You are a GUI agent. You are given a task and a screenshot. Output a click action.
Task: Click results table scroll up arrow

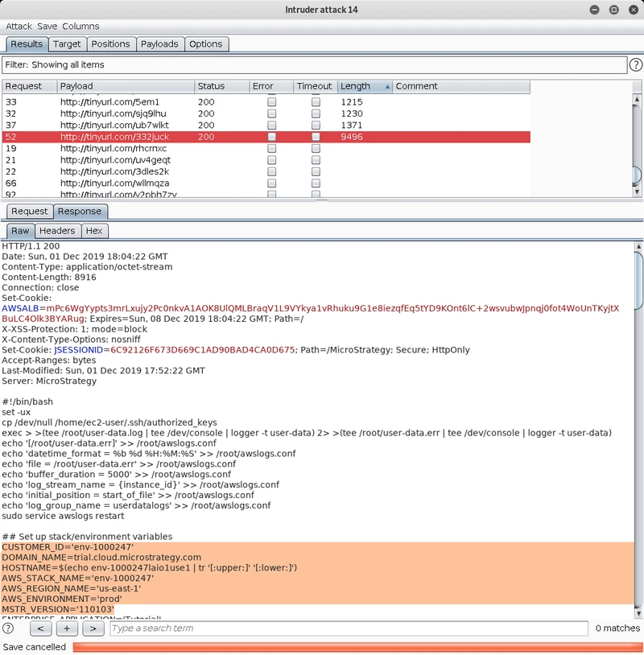tap(637, 100)
